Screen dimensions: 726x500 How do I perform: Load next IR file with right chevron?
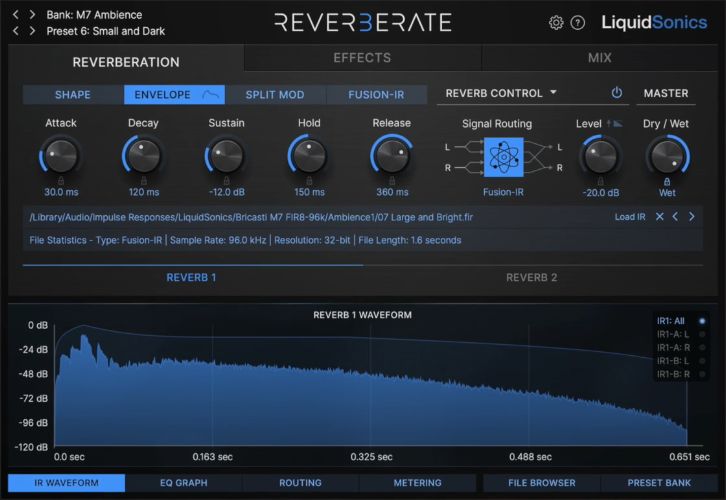click(x=691, y=216)
